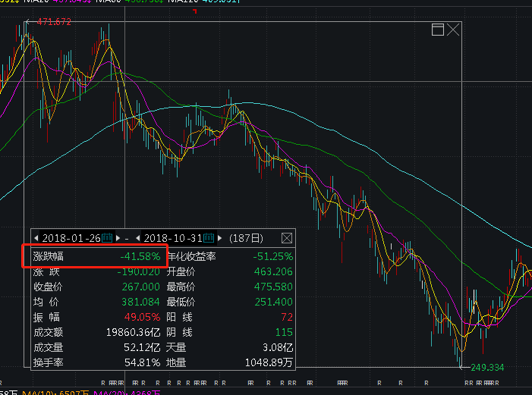This screenshot has height=395, width=532.
Task: Close the interval statistics panel
Action: [287, 237]
